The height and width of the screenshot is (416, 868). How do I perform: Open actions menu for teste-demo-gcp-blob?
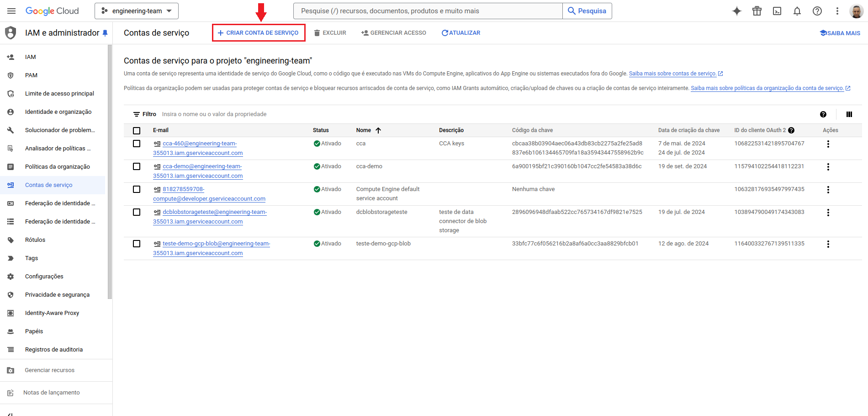(x=828, y=244)
